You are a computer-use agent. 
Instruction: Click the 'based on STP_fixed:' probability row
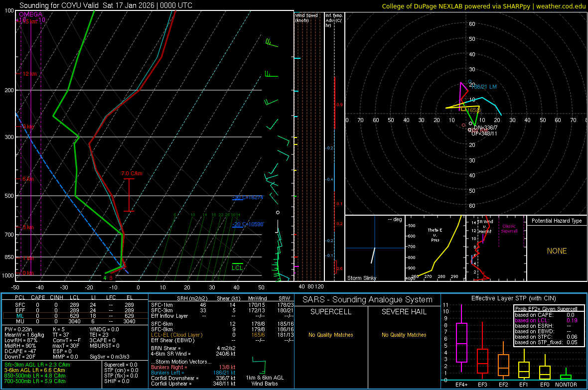tap(546, 342)
